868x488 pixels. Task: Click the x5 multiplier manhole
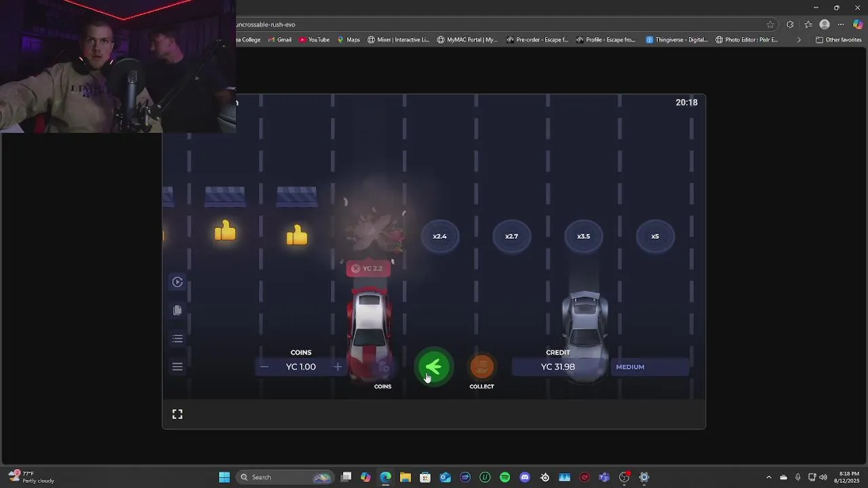pos(655,237)
